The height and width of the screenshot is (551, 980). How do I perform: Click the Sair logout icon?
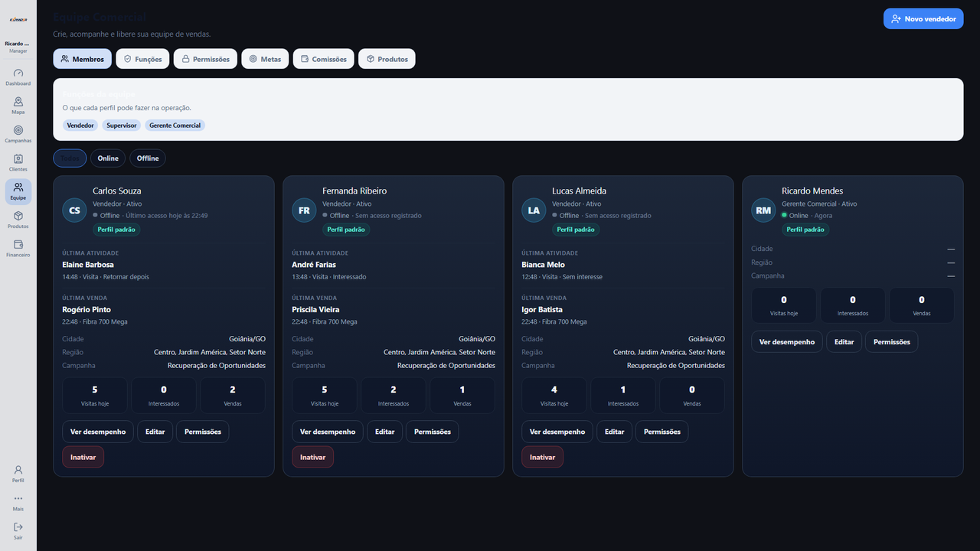18,531
